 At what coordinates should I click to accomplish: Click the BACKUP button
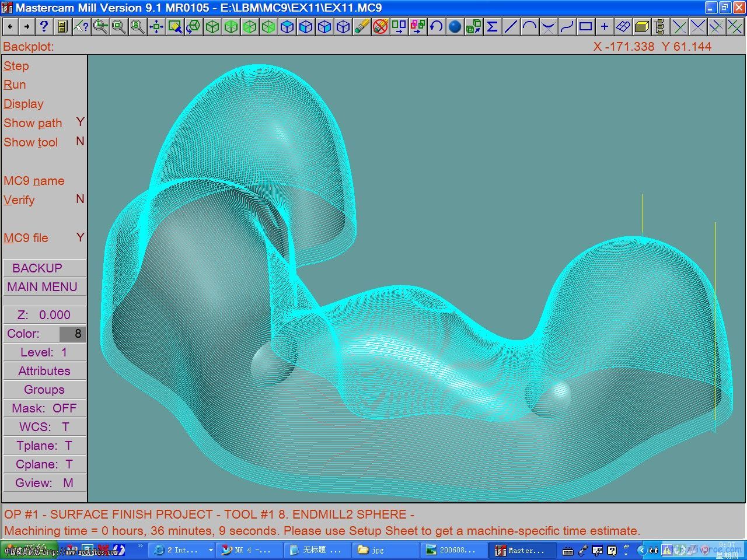click(44, 268)
